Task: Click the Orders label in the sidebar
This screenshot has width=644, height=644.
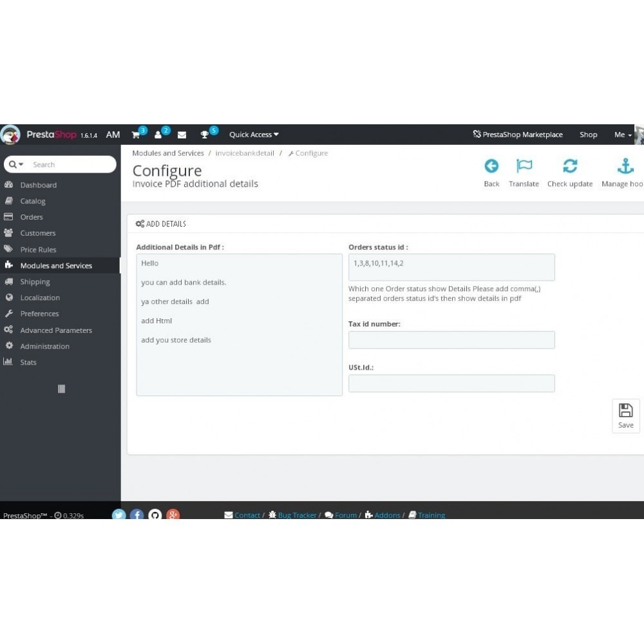Action: 32,217
